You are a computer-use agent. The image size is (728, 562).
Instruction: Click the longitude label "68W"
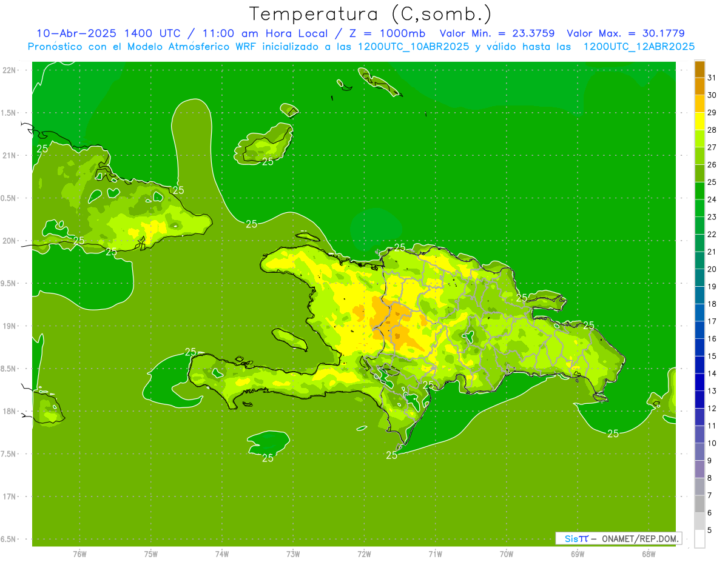click(x=649, y=554)
